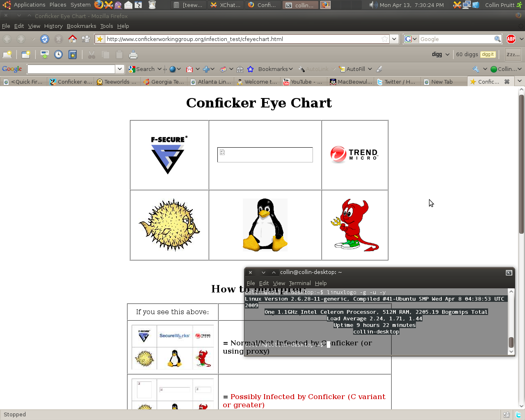The image size is (525, 420).
Task: Open the History clock icon
Action: (59, 55)
